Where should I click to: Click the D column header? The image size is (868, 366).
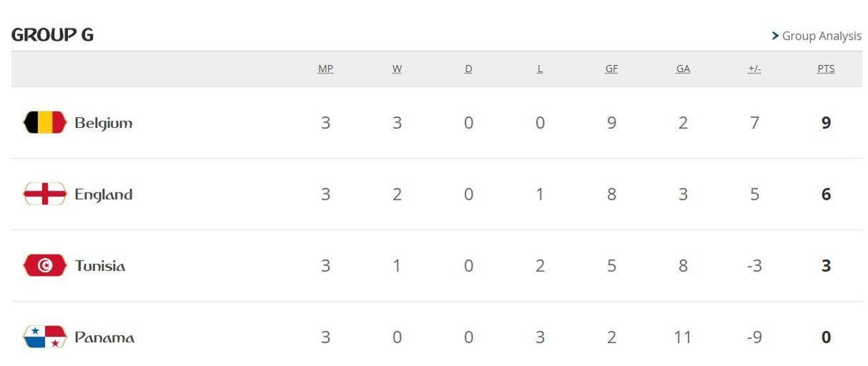(x=469, y=69)
